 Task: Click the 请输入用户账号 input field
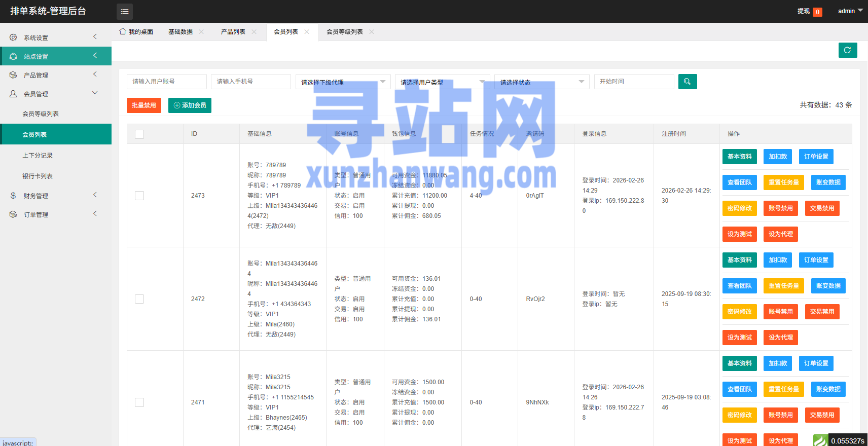(166, 82)
